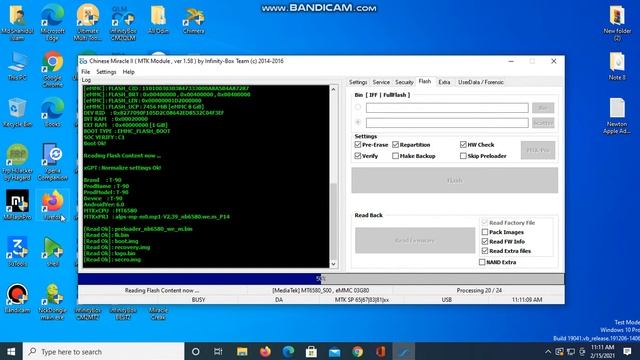Open the Help menu

click(x=129, y=72)
